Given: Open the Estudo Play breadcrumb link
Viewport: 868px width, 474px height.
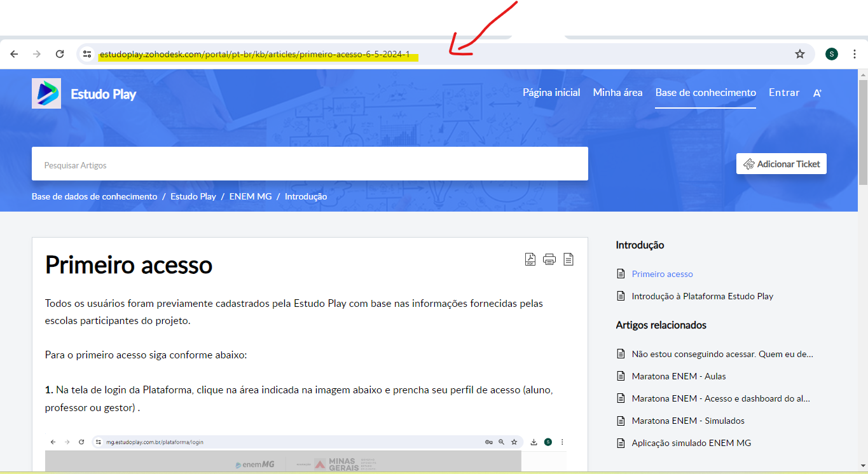Looking at the screenshot, I should click(193, 197).
